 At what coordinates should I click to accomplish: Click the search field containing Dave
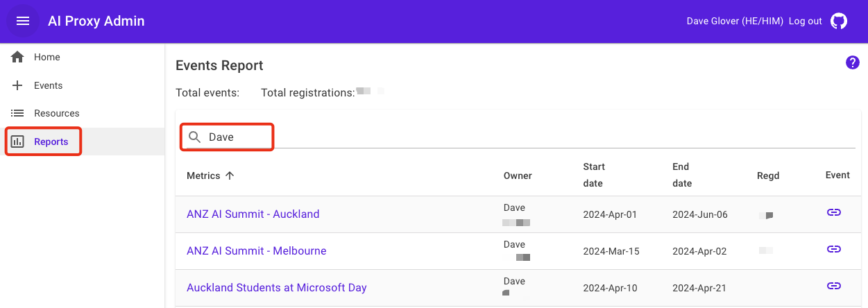click(x=236, y=137)
